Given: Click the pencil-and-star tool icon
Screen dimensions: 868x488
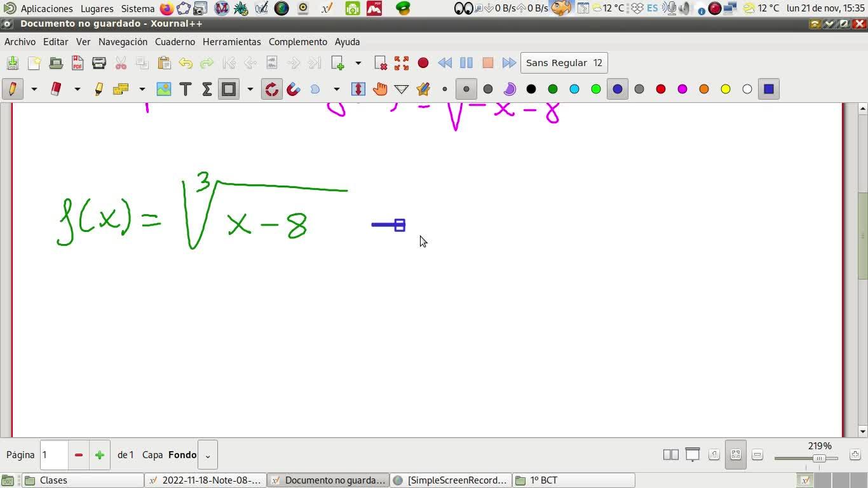Looking at the screenshot, I should click(x=423, y=89).
